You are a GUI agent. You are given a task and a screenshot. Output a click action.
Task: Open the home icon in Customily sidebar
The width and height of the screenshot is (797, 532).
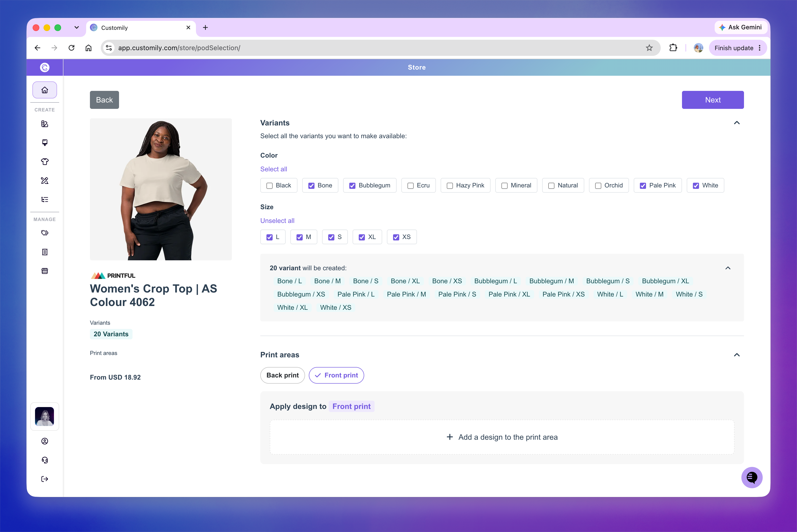tap(44, 90)
